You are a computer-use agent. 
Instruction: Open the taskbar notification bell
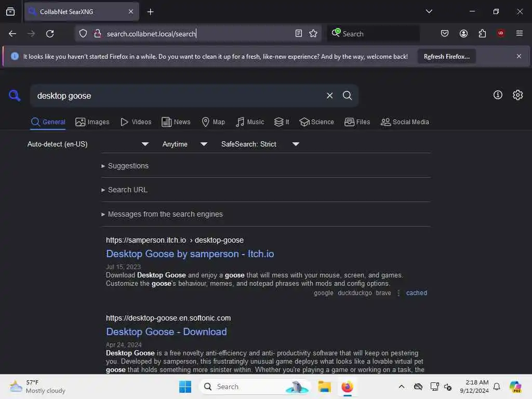point(497,387)
